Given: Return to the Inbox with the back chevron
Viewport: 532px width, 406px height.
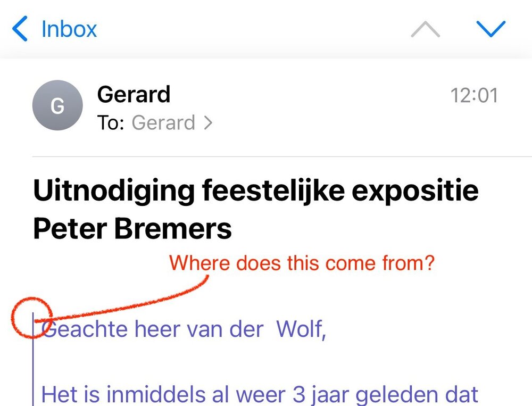Looking at the screenshot, I should pyautogui.click(x=20, y=29).
